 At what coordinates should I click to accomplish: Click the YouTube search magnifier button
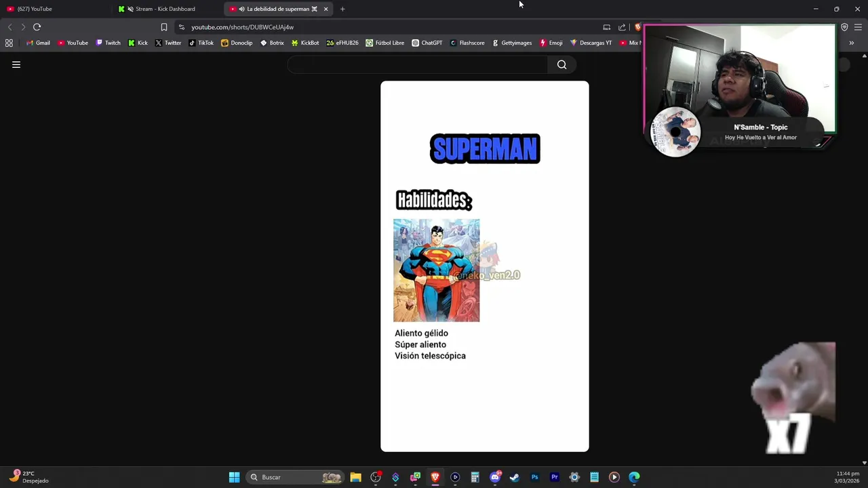point(561,64)
